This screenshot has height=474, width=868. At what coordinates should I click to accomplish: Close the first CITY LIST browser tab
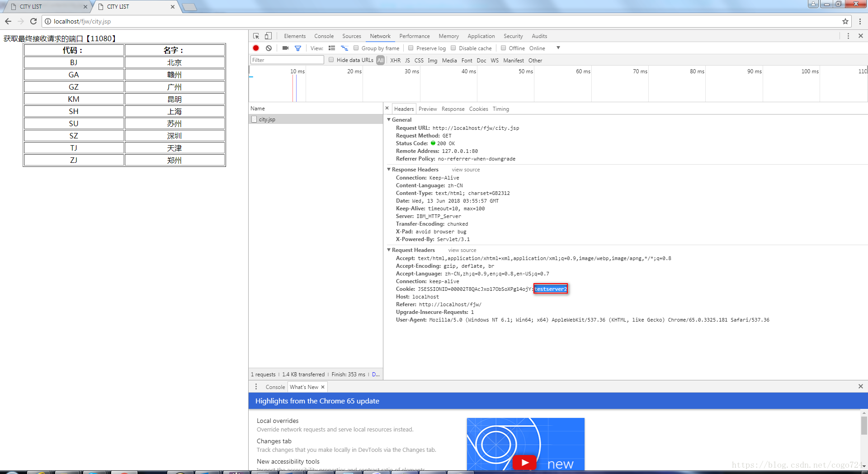pyautogui.click(x=85, y=7)
